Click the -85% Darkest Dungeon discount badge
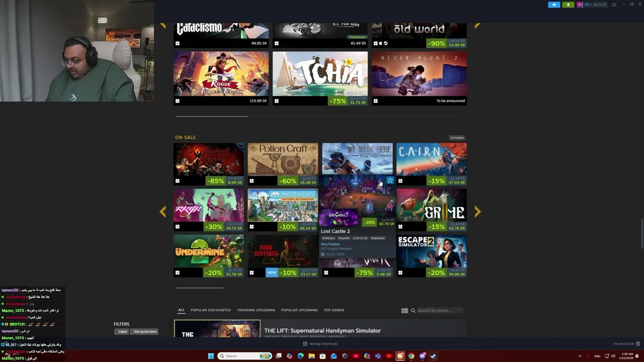The width and height of the screenshot is (644, 362). (x=215, y=181)
